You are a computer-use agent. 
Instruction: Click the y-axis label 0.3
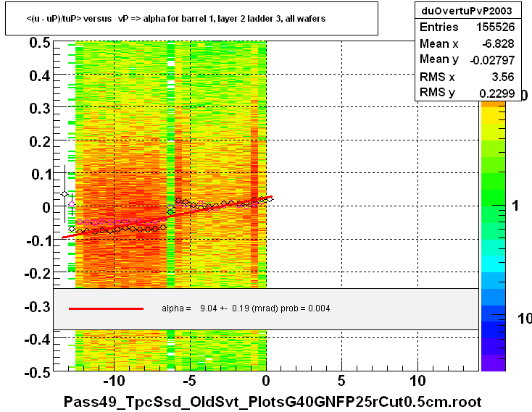pos(40,109)
